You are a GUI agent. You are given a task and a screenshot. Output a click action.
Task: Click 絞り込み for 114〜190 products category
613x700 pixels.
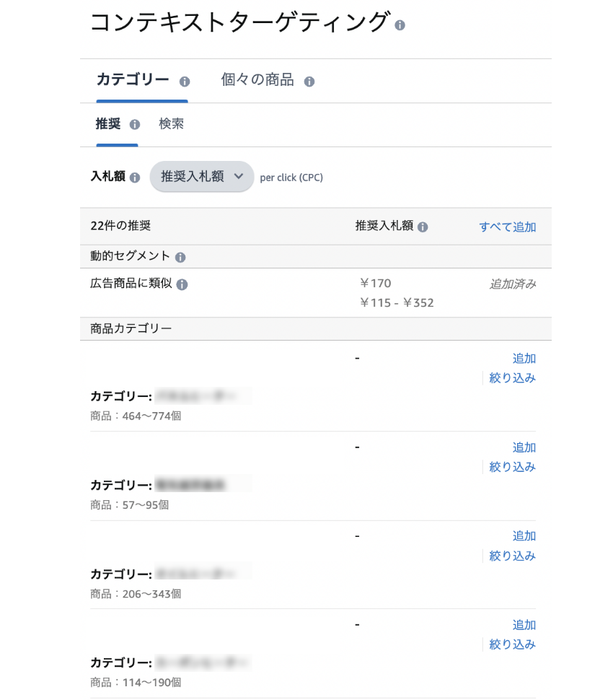point(512,644)
